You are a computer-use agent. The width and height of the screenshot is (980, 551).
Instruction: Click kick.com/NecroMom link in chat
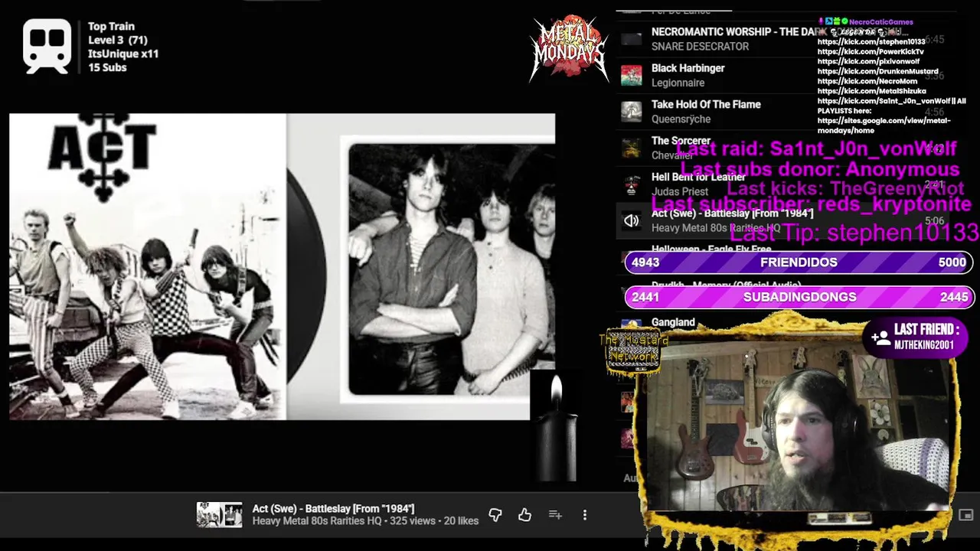[x=867, y=81]
